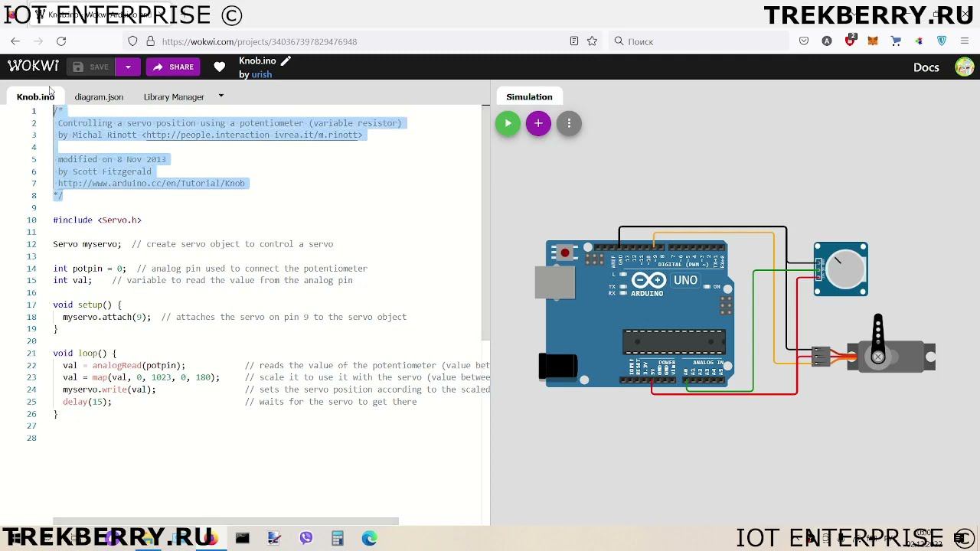Open the shopping cart extension

tap(897, 41)
